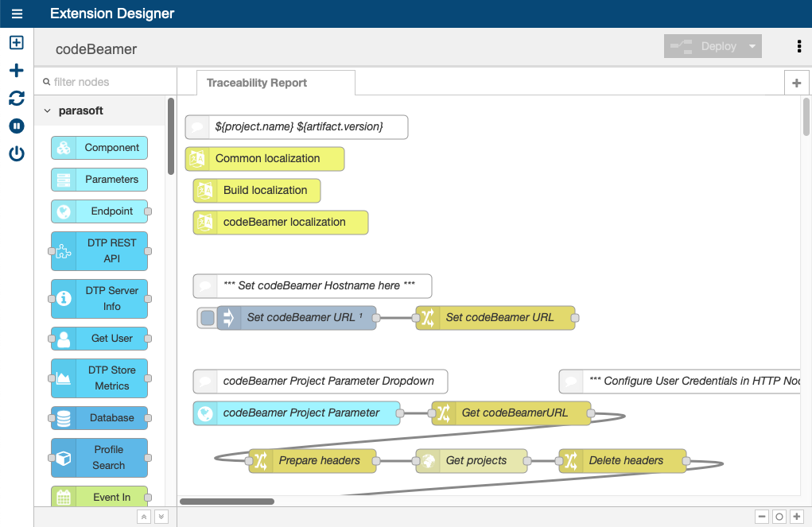
Task: Select the yellow Set codeBeamer URL change node
Action: pos(495,318)
